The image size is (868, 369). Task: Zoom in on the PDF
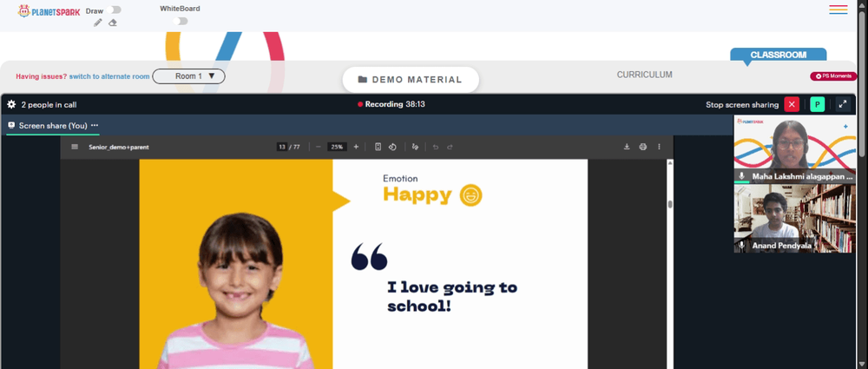click(x=356, y=147)
